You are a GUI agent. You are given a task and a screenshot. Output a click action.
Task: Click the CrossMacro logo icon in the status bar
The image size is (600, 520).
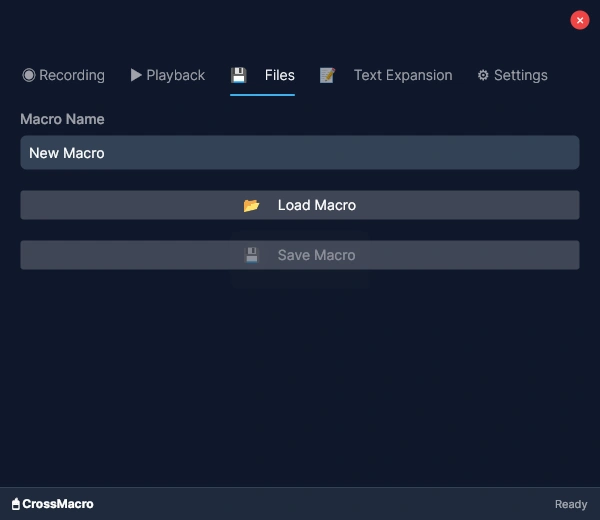pyautogui.click(x=16, y=504)
